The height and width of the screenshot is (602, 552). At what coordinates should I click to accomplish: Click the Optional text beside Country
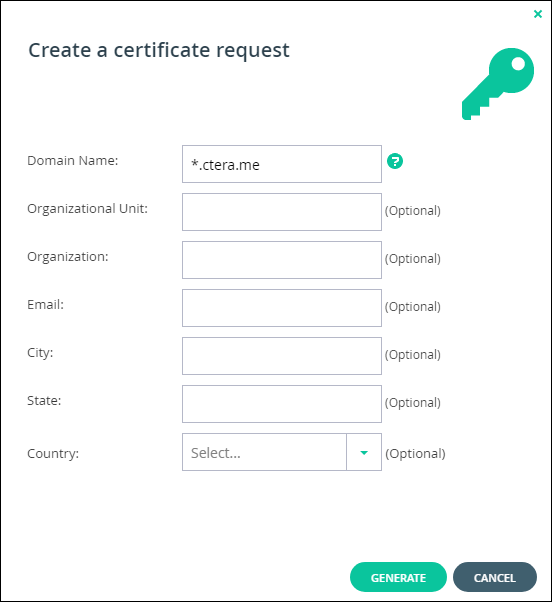tap(415, 453)
